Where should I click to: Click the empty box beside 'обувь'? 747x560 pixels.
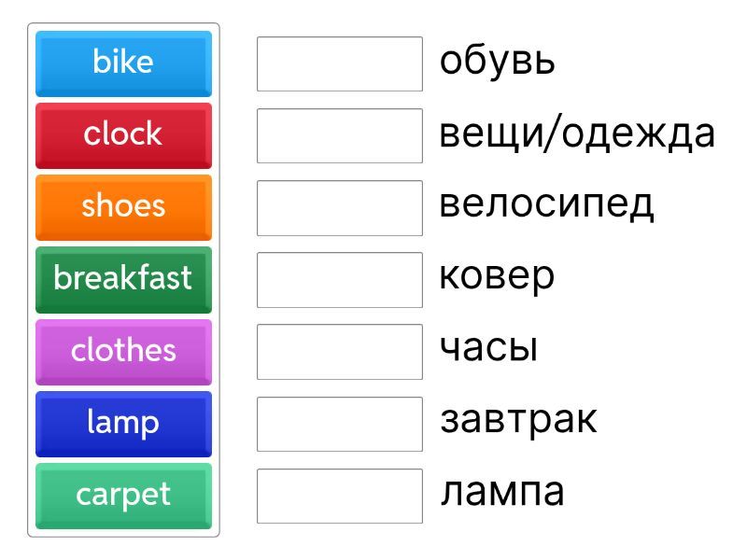pos(340,63)
